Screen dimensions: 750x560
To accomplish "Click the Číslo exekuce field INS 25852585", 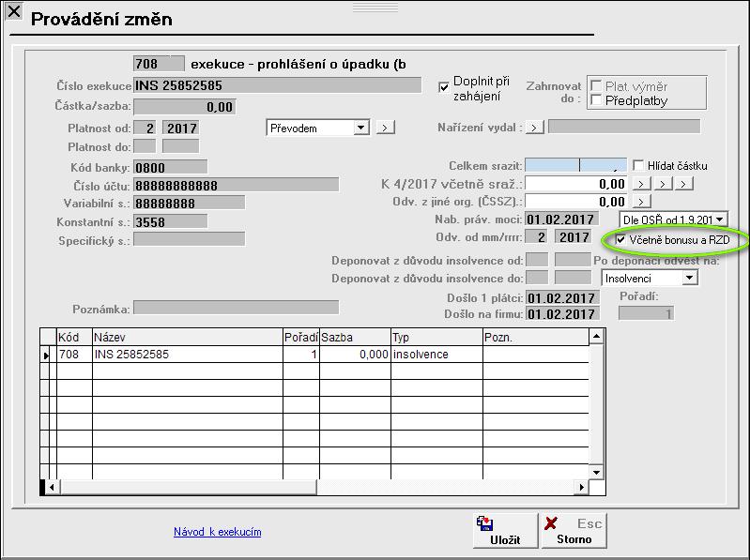I will point(278,85).
